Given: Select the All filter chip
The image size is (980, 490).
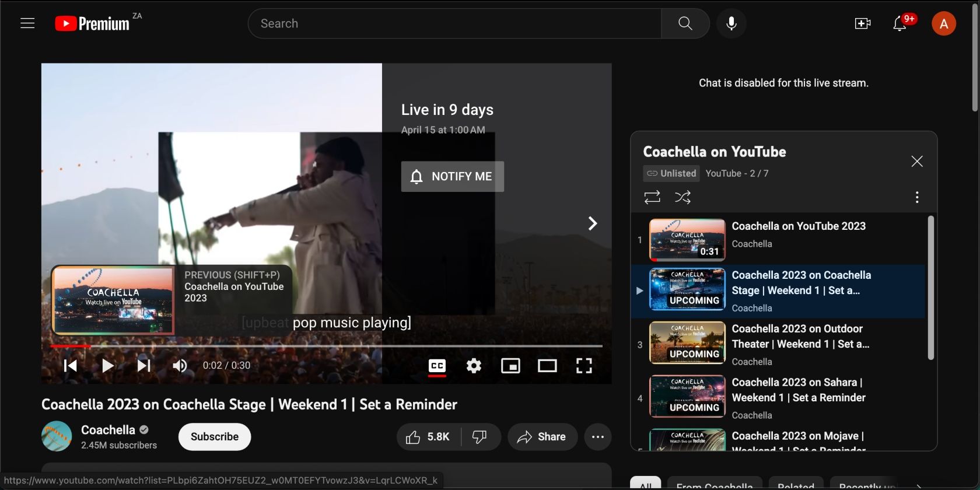Looking at the screenshot, I should 645,484.
